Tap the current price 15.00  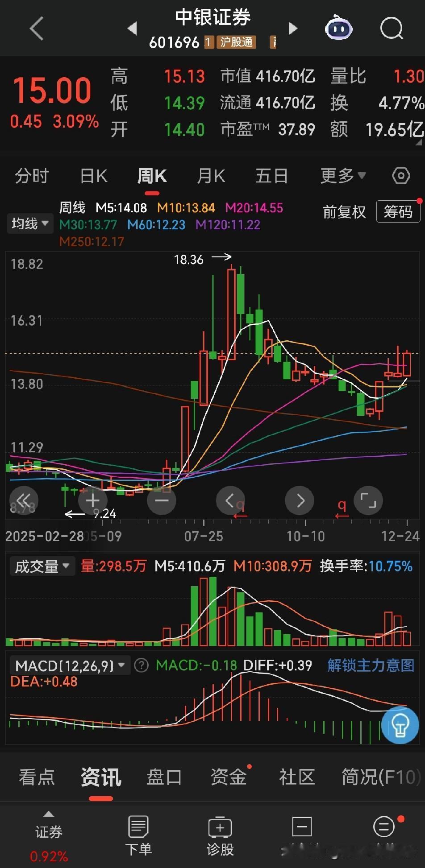coord(52,90)
